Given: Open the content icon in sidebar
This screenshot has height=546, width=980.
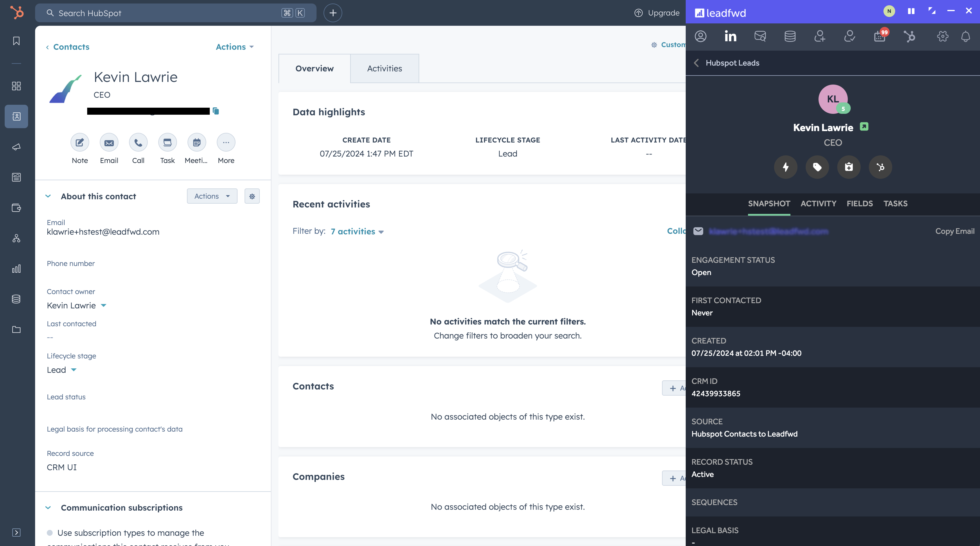Looking at the screenshot, I should (16, 177).
